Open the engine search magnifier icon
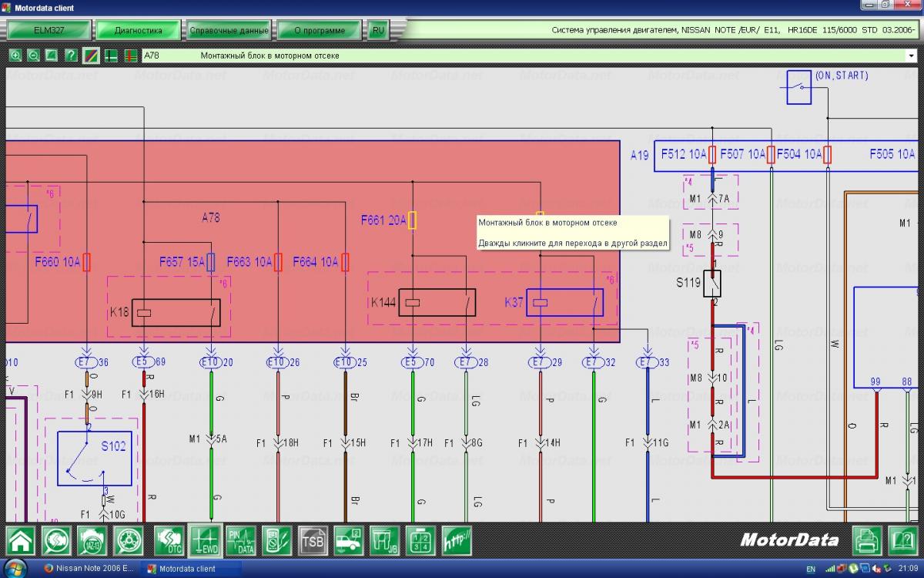The image size is (924, 578). pyautogui.click(x=57, y=540)
